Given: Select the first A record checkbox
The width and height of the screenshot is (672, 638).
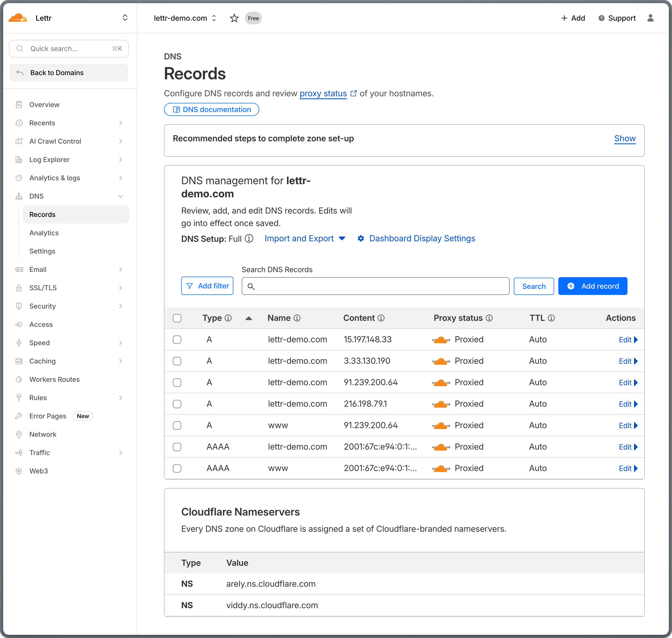Looking at the screenshot, I should tap(177, 339).
